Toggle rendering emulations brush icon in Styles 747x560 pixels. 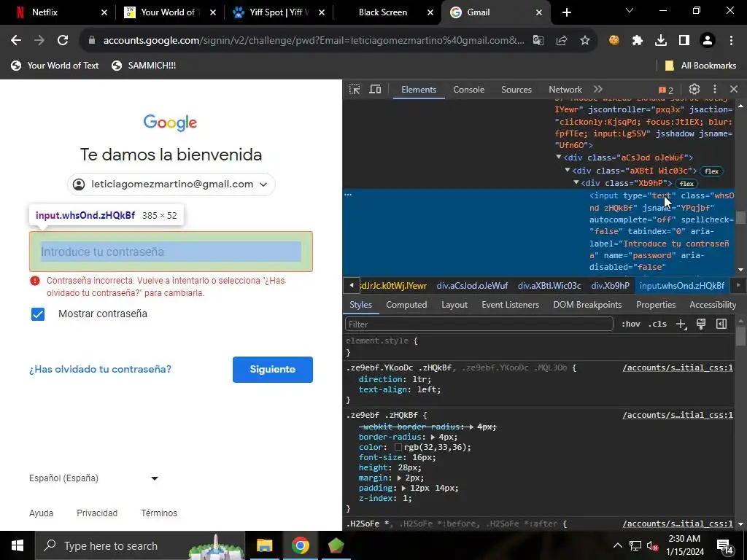pos(701,324)
